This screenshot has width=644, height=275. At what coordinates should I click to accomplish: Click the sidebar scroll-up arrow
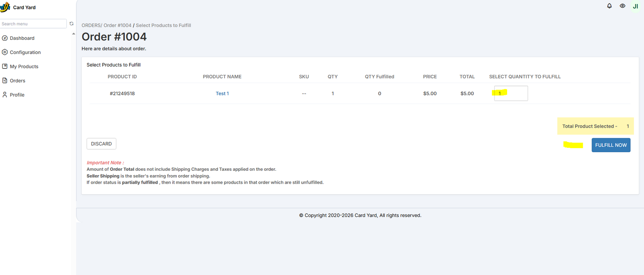74,34
